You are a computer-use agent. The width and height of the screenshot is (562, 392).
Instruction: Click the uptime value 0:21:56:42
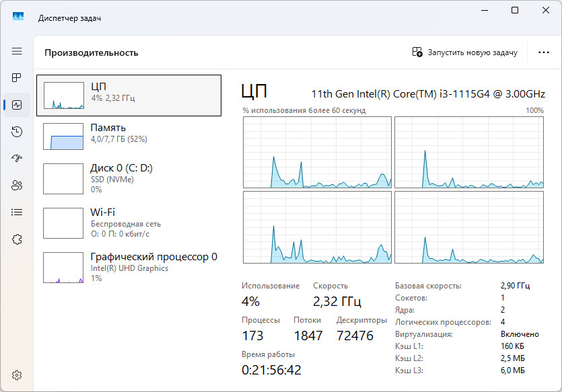(x=271, y=370)
